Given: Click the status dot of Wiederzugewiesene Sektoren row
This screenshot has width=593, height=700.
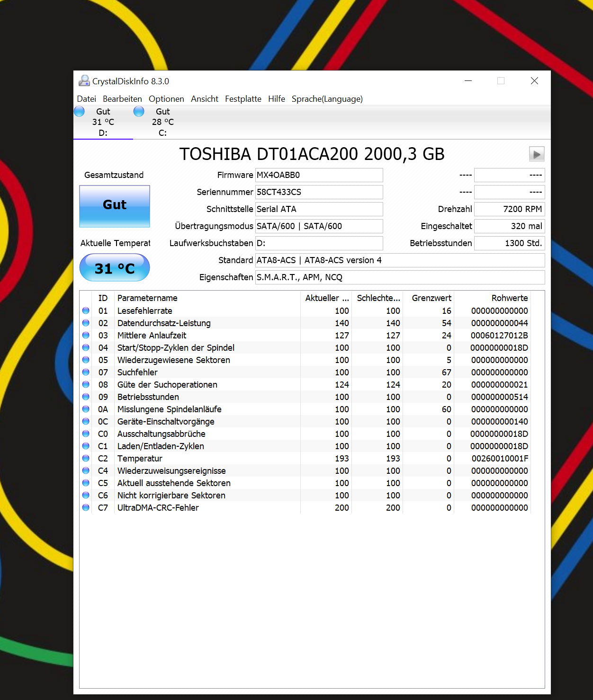Looking at the screenshot, I should coord(86,360).
